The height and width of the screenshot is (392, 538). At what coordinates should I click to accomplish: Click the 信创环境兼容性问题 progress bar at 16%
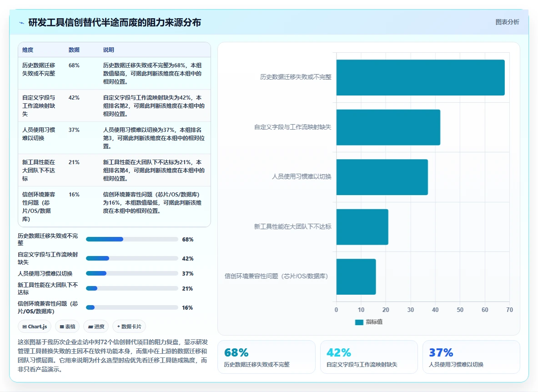(x=132, y=307)
